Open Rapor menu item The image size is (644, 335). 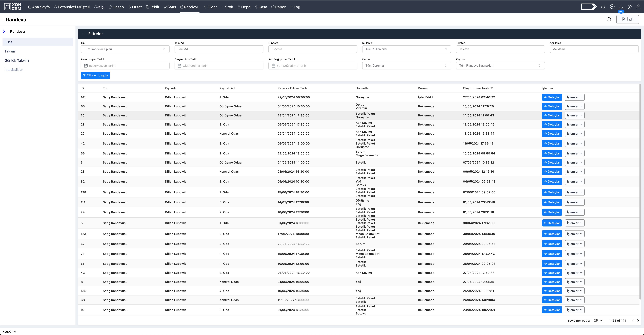click(278, 7)
